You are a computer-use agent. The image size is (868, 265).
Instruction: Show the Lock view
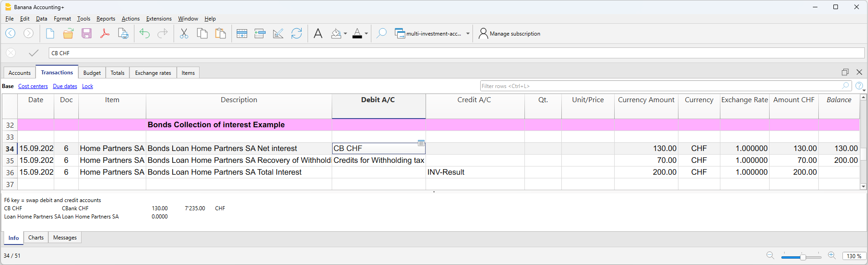pos(87,86)
